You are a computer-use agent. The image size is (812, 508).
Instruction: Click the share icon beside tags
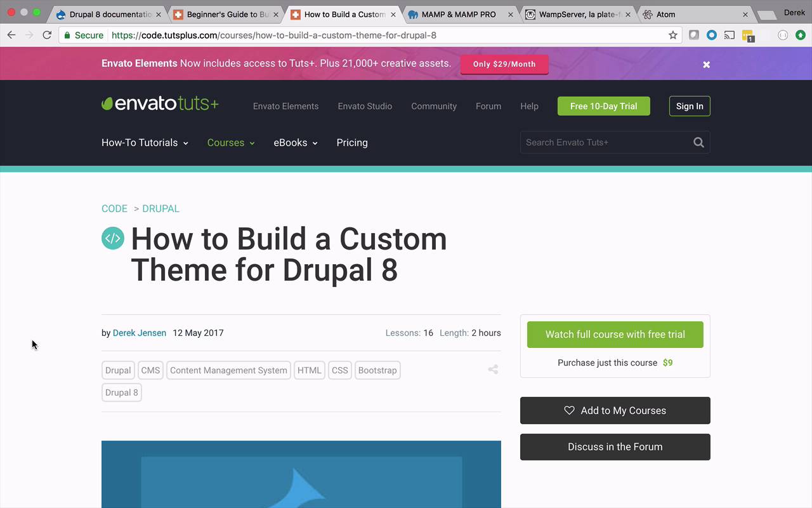(x=493, y=370)
